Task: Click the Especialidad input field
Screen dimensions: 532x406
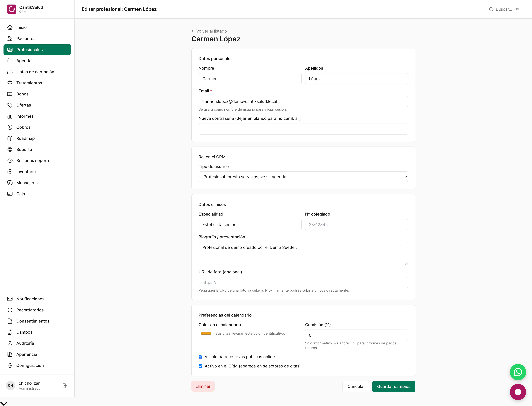Action: (250, 224)
